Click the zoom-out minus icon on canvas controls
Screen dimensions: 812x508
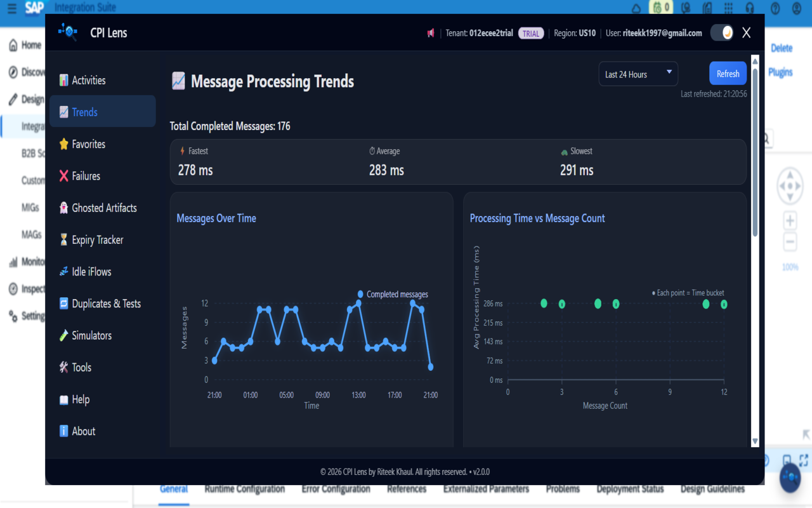click(789, 242)
